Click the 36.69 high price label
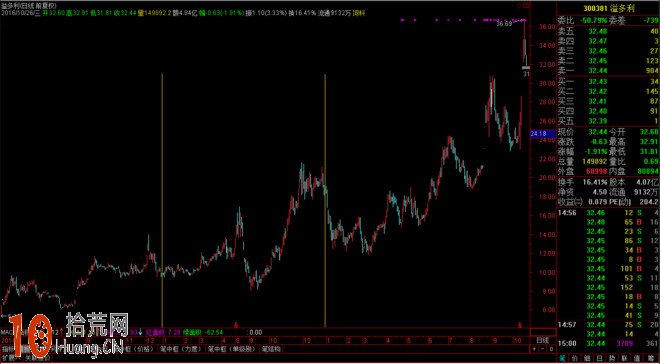The image size is (660, 364). (504, 24)
